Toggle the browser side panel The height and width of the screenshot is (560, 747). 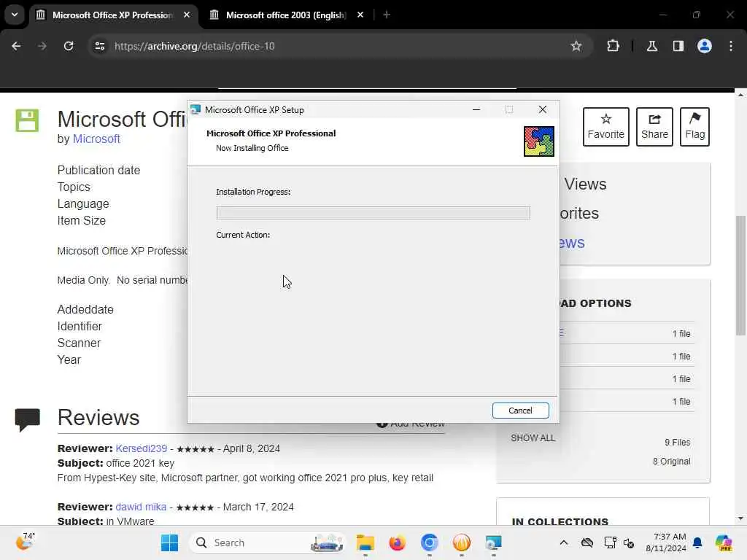pos(678,46)
